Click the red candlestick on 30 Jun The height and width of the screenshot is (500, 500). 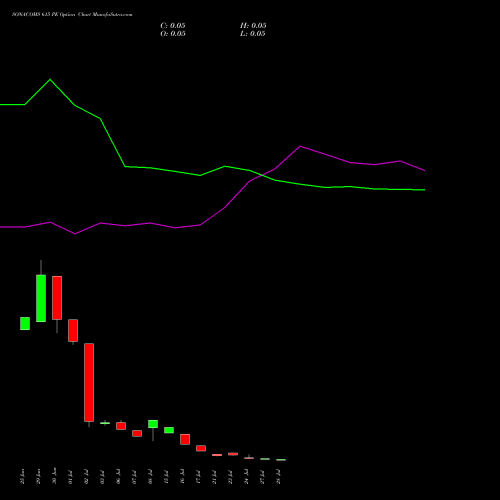tap(57, 298)
